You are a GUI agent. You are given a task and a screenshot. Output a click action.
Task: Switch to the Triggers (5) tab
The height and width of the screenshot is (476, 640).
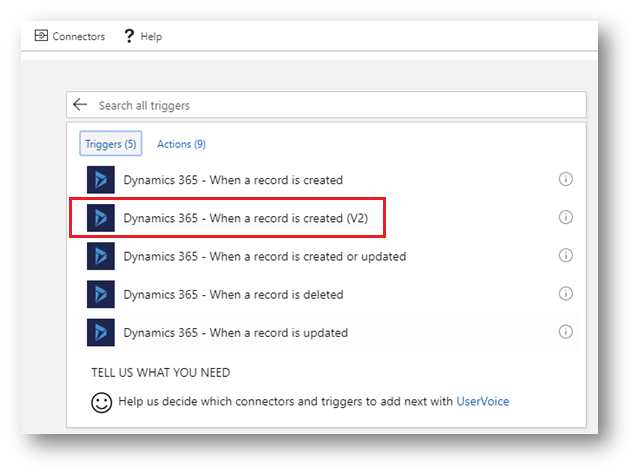[110, 144]
